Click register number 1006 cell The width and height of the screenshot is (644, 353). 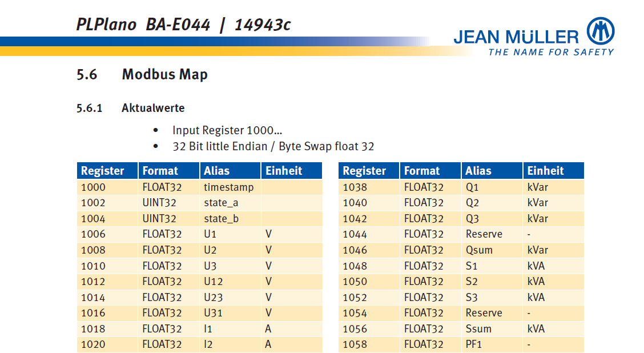tap(93, 234)
